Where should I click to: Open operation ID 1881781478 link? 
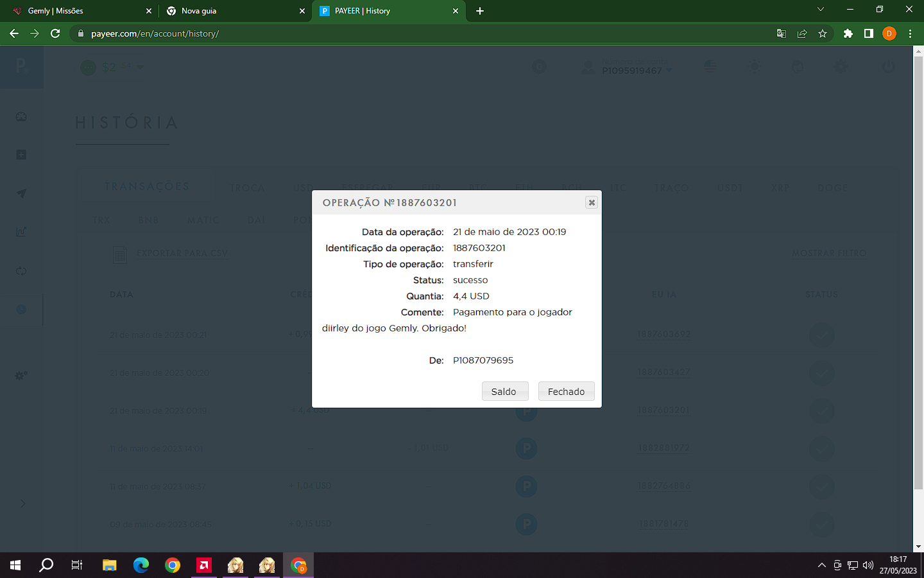pyautogui.click(x=664, y=523)
